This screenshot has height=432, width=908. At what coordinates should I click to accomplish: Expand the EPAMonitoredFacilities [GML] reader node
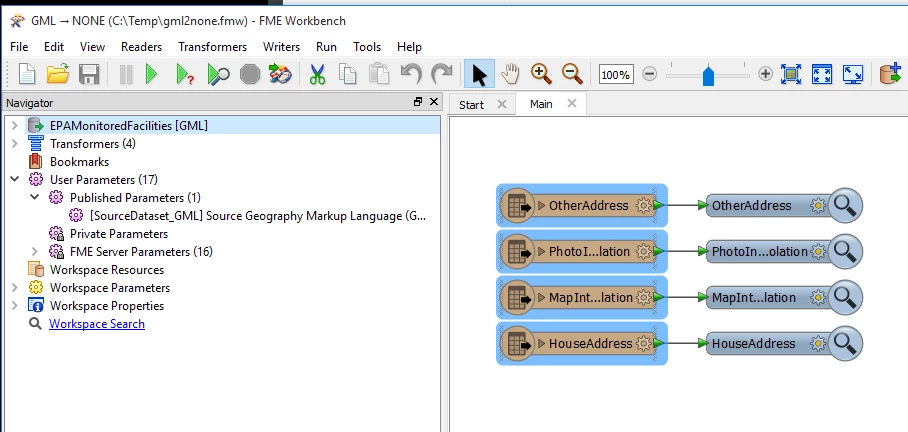pyautogui.click(x=15, y=125)
